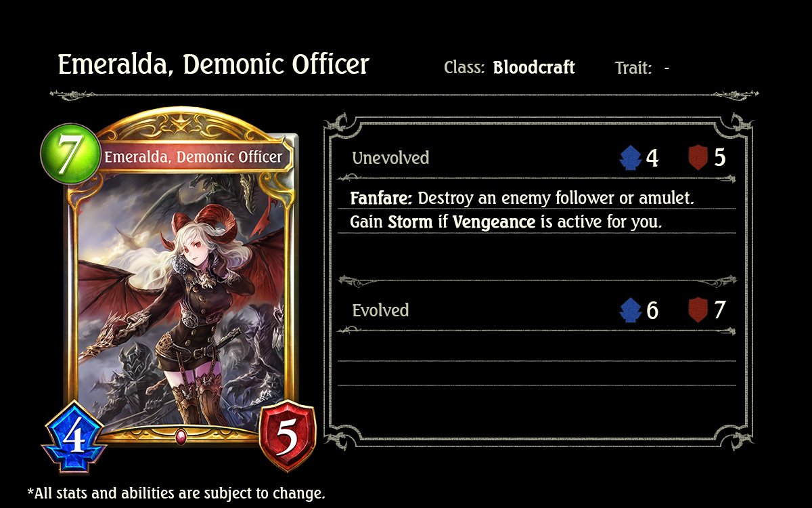Click the green play point cost orb
The height and width of the screenshot is (508, 812).
(70, 152)
